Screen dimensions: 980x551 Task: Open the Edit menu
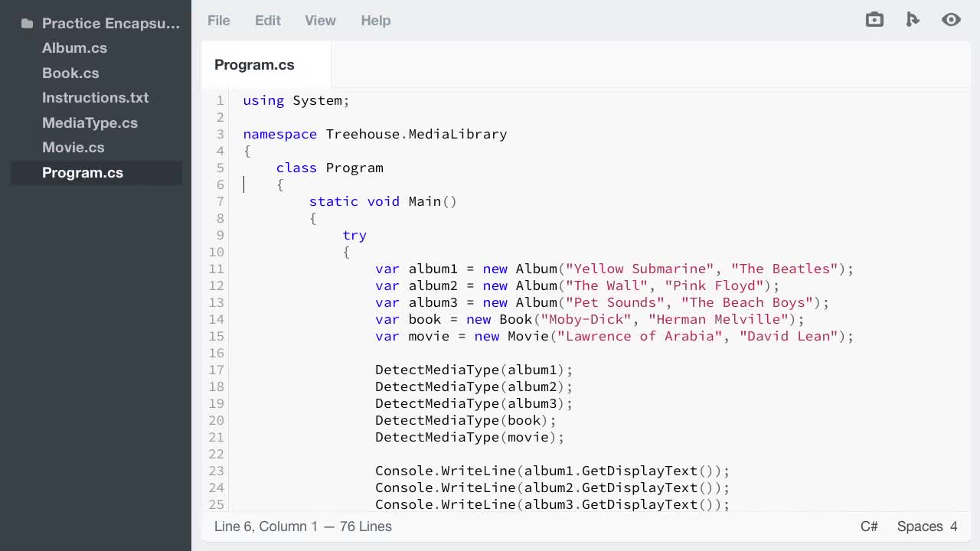pos(267,21)
